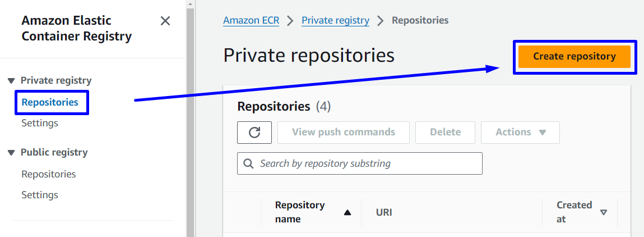Navigate to Amazon ECR breadcrumb
644x237 pixels.
pos(252,21)
